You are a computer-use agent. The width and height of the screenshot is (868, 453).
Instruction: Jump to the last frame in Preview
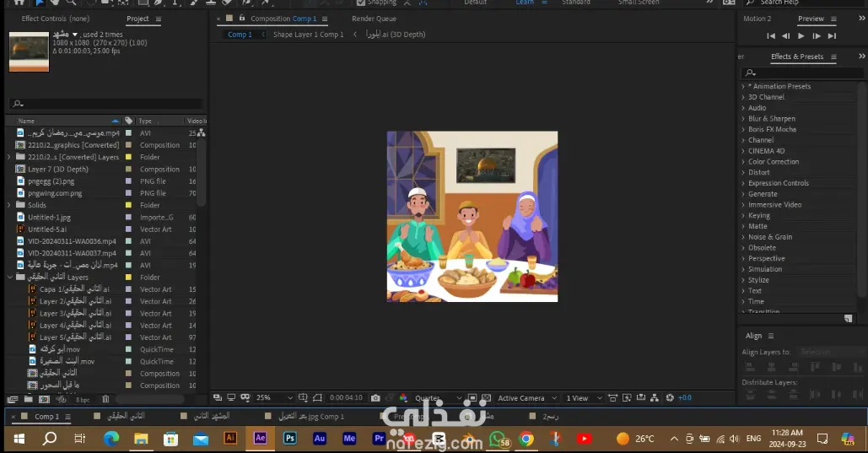[x=832, y=36]
